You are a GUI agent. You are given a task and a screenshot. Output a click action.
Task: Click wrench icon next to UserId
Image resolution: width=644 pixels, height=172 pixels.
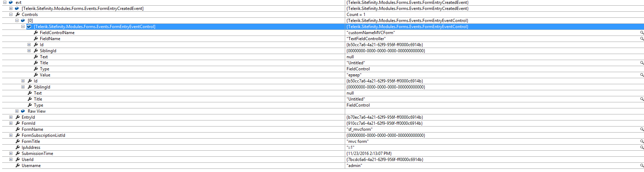[17, 160]
